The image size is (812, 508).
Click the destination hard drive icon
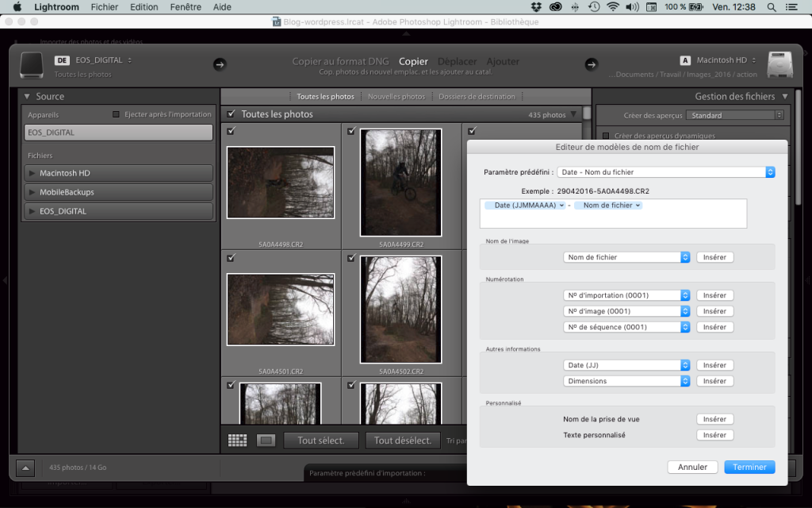pyautogui.click(x=780, y=65)
